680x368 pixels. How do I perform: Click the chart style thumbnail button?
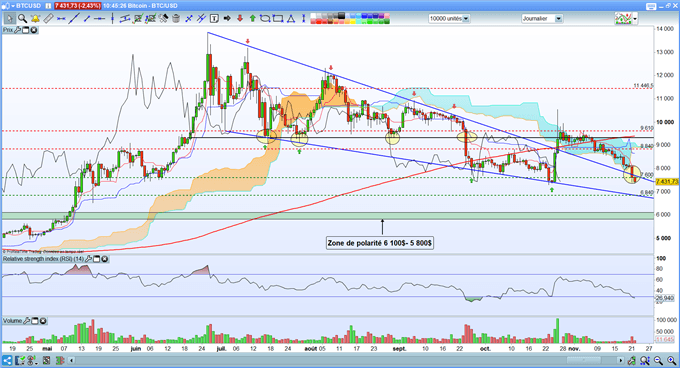(623, 19)
